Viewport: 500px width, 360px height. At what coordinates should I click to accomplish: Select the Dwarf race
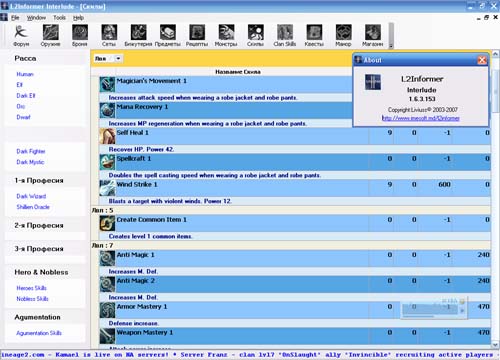click(x=23, y=117)
